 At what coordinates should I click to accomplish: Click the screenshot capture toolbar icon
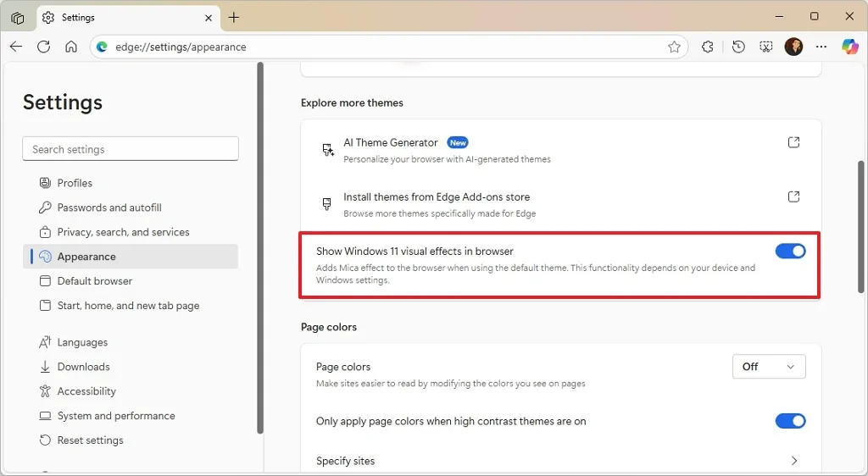[x=766, y=47]
